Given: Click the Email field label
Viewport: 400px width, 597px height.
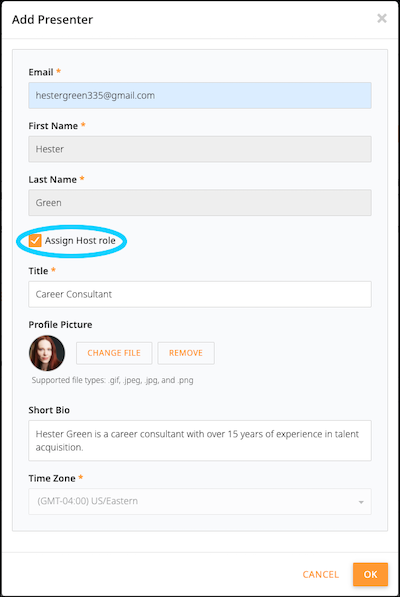Looking at the screenshot, I should 41,72.
